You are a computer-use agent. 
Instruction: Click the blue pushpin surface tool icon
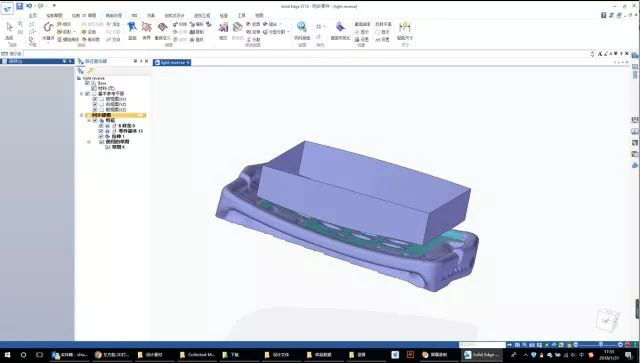point(132,27)
